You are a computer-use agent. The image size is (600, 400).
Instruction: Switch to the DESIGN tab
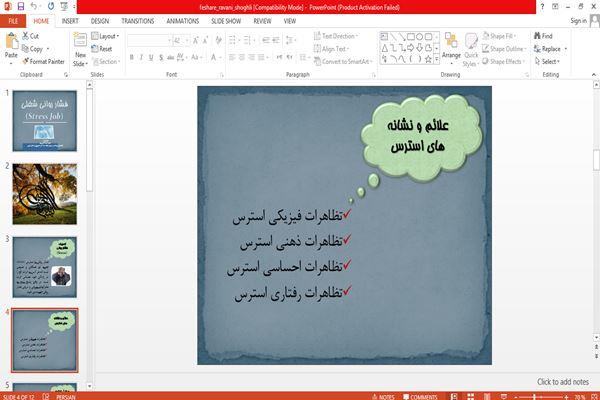100,21
